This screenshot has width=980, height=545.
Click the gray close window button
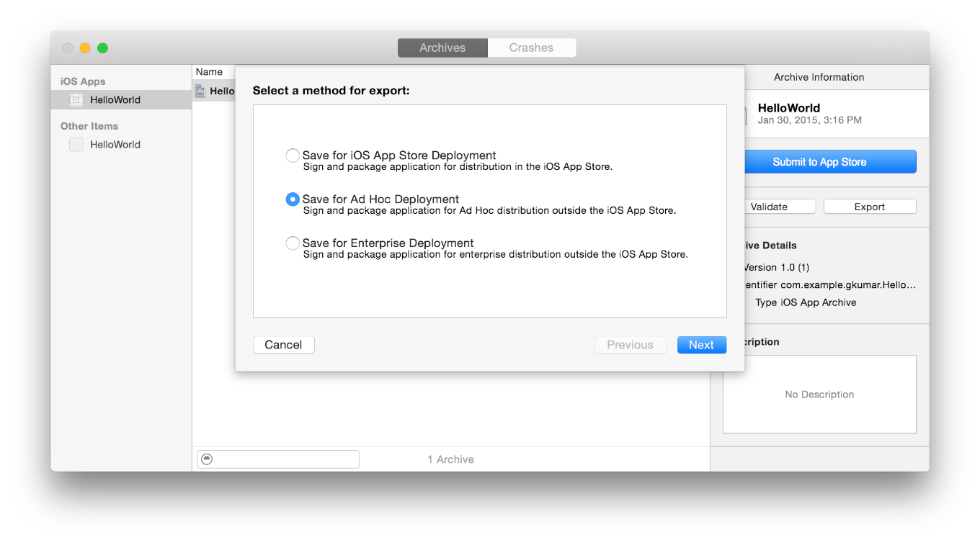point(68,48)
